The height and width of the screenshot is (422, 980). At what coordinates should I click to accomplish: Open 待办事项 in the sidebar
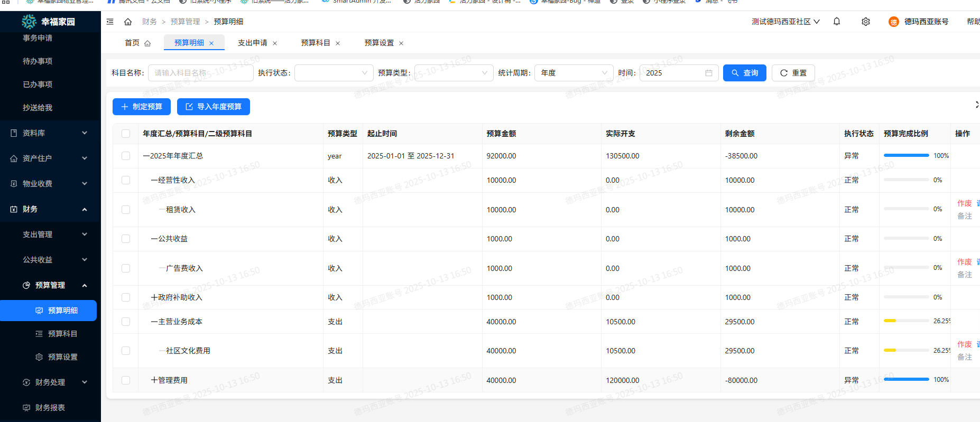[x=38, y=61]
